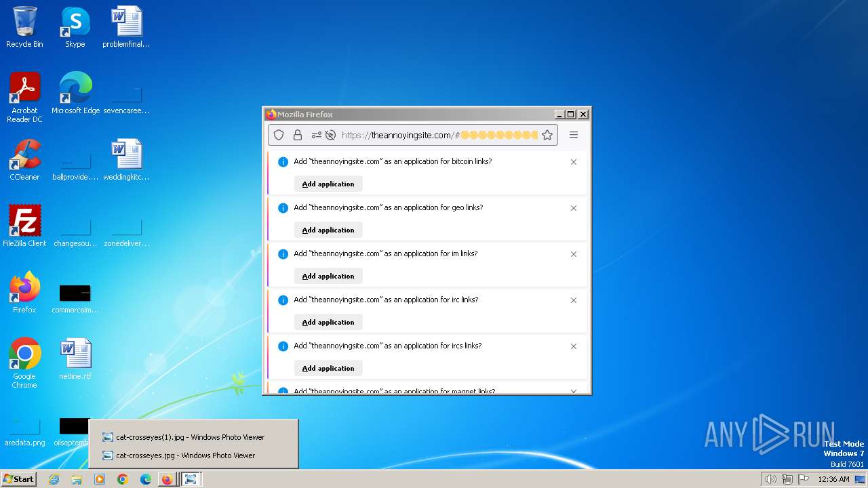Open problemfinal Word document on desktop
Viewport: 868px width, 488px height.
[126, 28]
